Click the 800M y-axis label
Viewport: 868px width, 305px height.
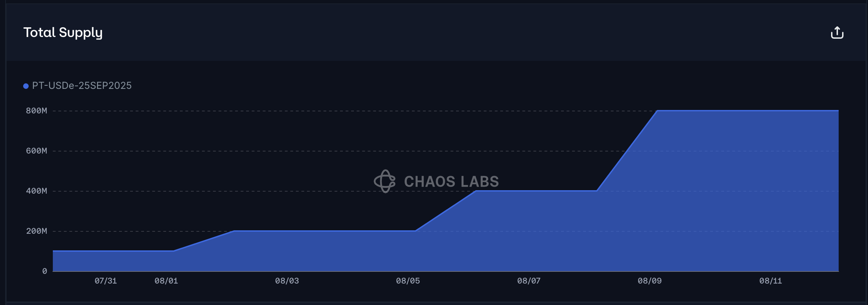36,111
